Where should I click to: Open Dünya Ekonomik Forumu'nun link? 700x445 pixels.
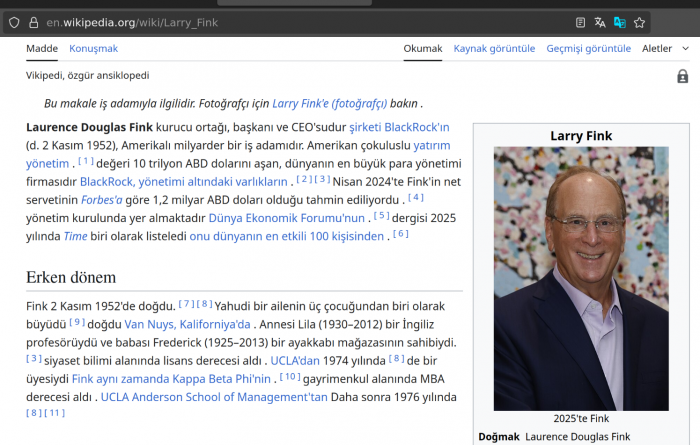[287, 218]
